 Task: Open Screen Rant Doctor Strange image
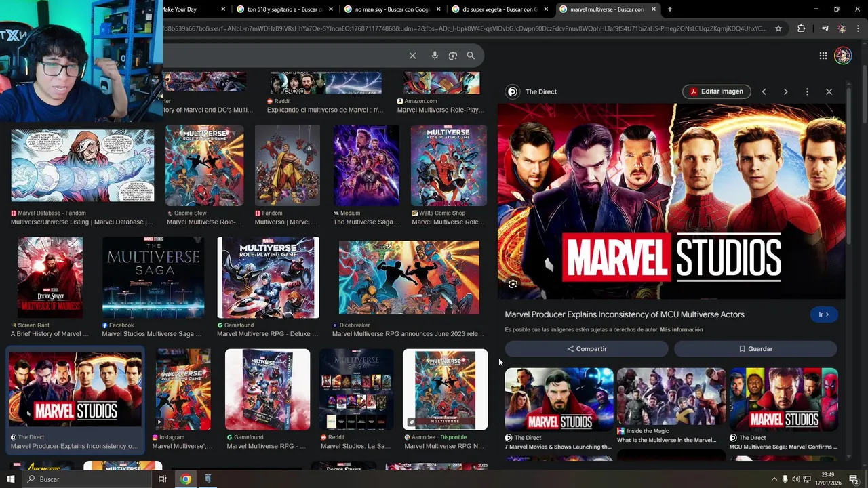[x=50, y=277]
